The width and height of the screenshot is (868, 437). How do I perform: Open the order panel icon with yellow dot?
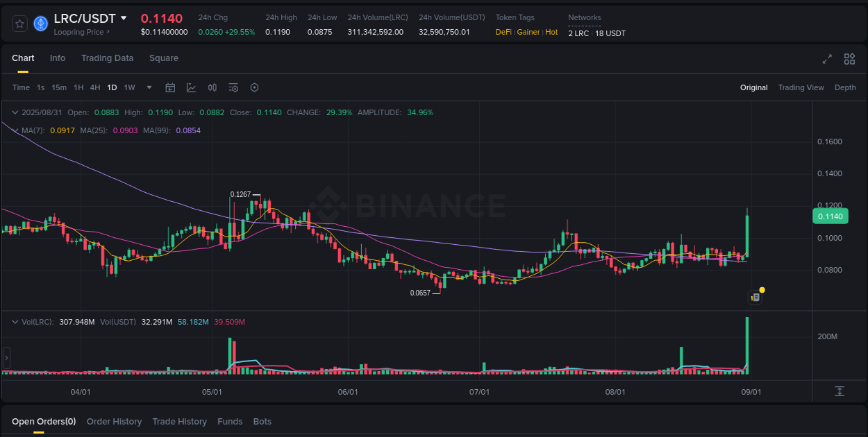pos(756,296)
